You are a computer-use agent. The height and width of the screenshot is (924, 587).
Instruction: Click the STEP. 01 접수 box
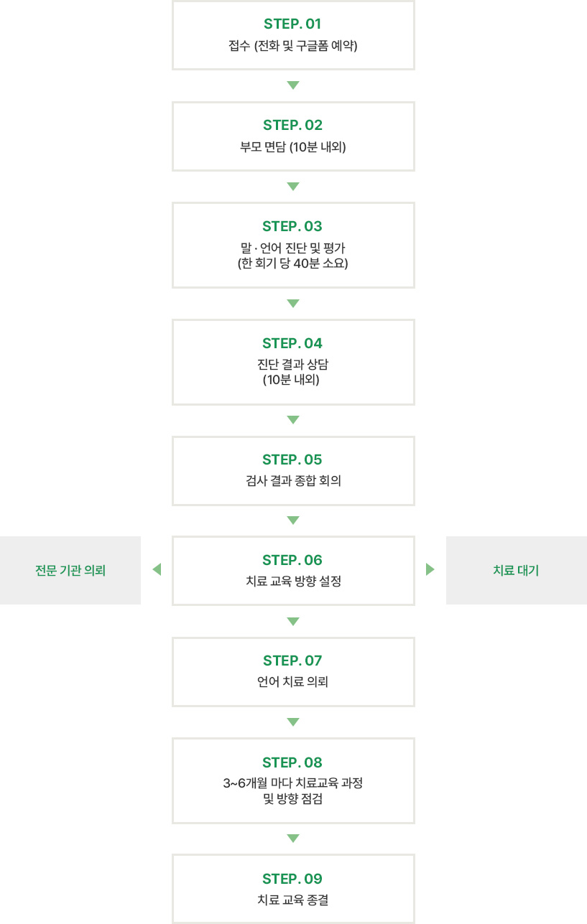coord(293,35)
